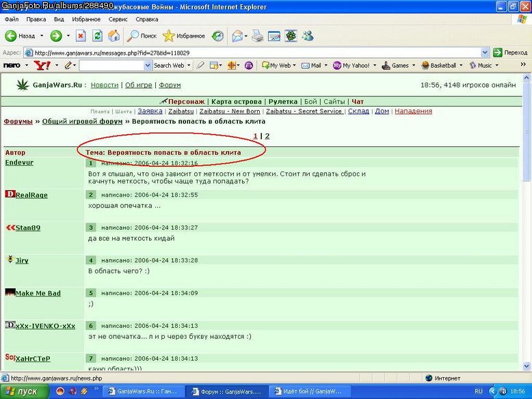This screenshot has height=399, width=532.
Task: Click the Print icon in toolbar
Action: 258,36
